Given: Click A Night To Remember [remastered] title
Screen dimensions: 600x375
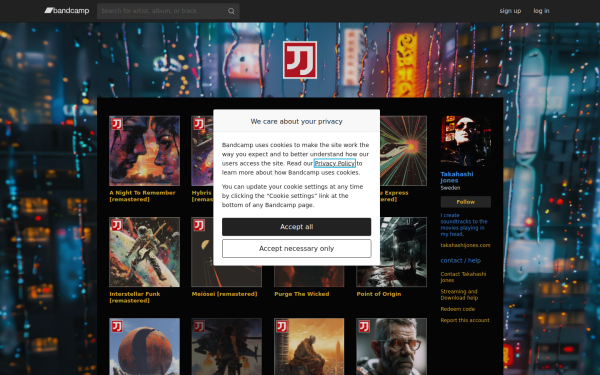Looking at the screenshot, I should point(142,196).
